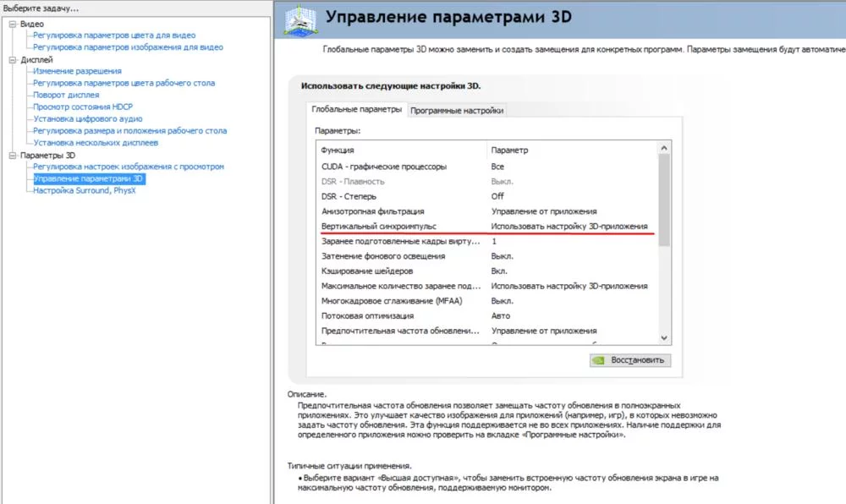Collapse the Дисплей tree node

click(x=13, y=60)
